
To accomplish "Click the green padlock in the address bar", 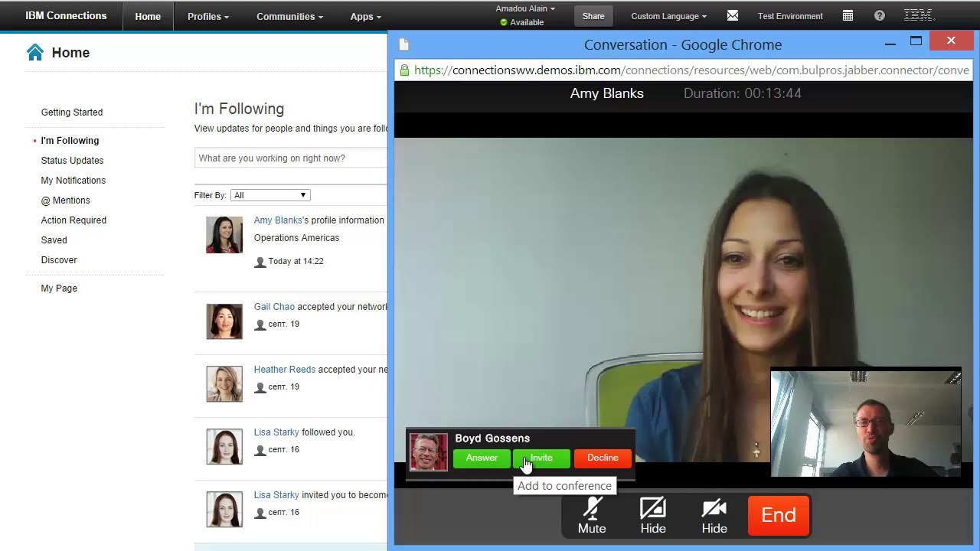I will [404, 70].
